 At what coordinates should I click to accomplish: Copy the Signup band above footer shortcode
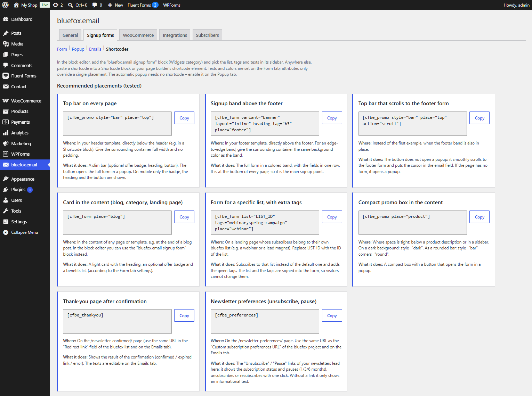(x=332, y=118)
